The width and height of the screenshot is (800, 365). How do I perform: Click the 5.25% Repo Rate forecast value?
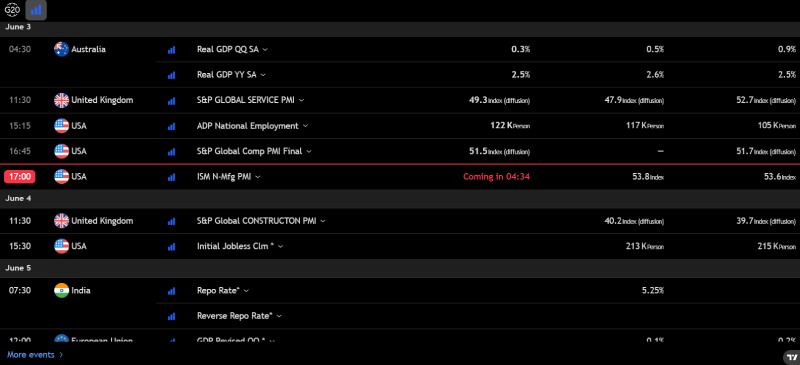coord(653,291)
